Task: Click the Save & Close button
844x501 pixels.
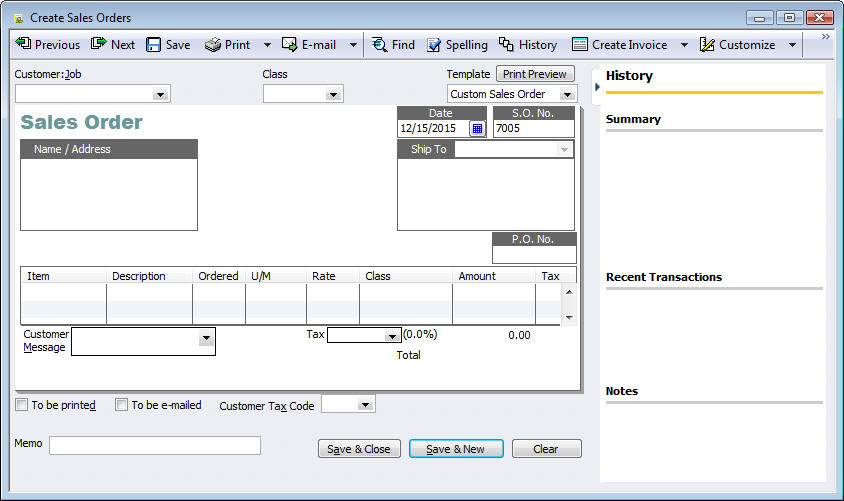Action: (x=359, y=449)
